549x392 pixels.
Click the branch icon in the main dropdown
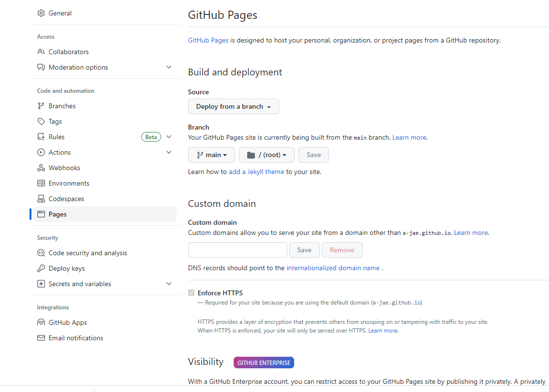point(200,155)
